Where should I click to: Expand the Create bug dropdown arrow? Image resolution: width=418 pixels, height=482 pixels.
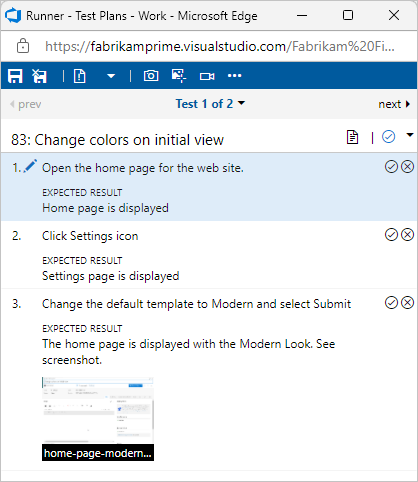(111, 76)
